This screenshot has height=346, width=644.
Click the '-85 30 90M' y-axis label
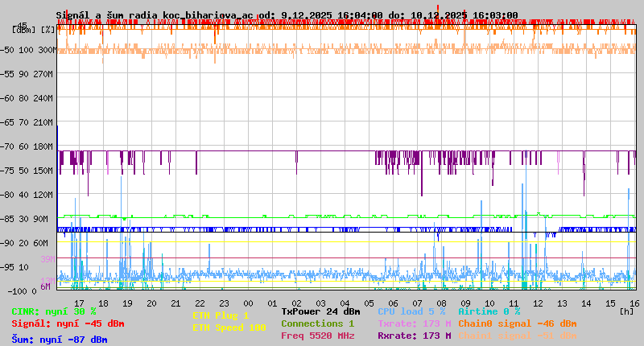point(25,219)
